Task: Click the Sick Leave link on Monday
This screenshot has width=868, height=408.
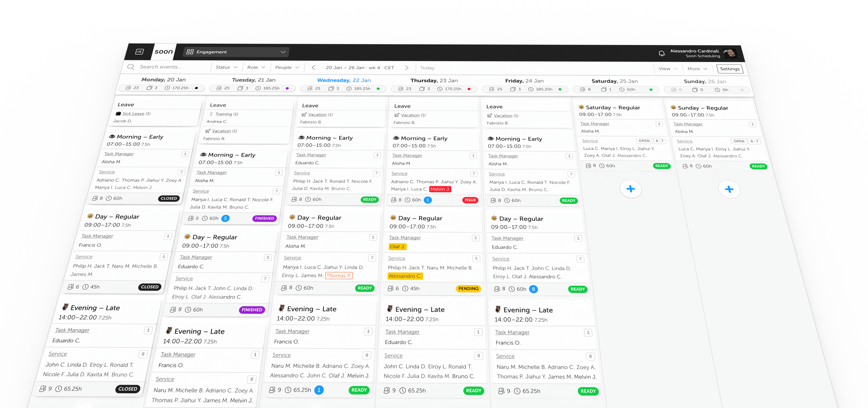Action: (133, 114)
